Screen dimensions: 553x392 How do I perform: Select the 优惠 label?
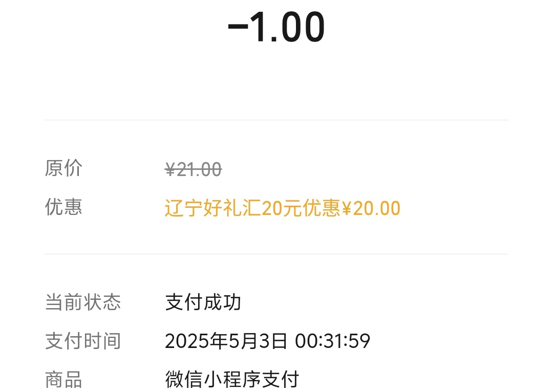pyautogui.click(x=63, y=207)
